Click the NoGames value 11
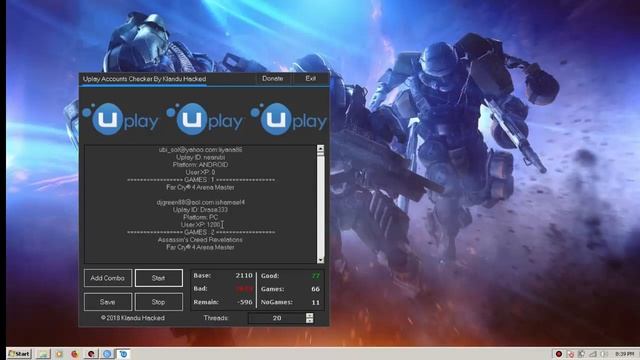 point(316,302)
